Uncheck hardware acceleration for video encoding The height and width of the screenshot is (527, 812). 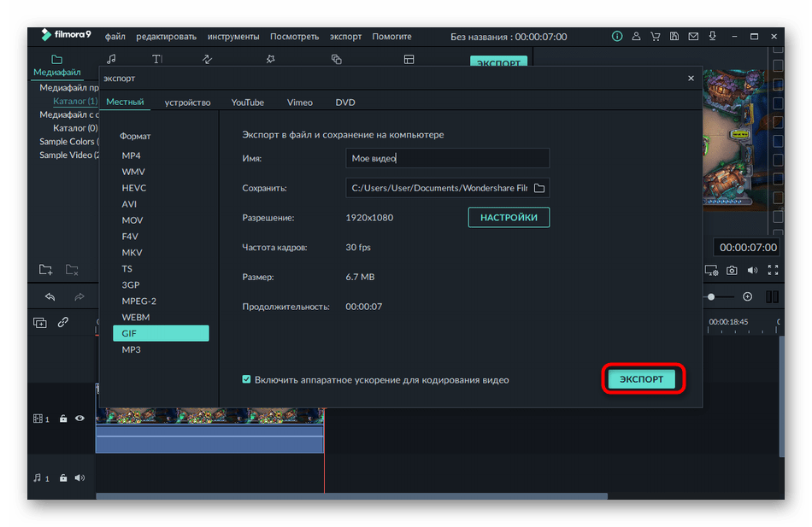tap(247, 379)
